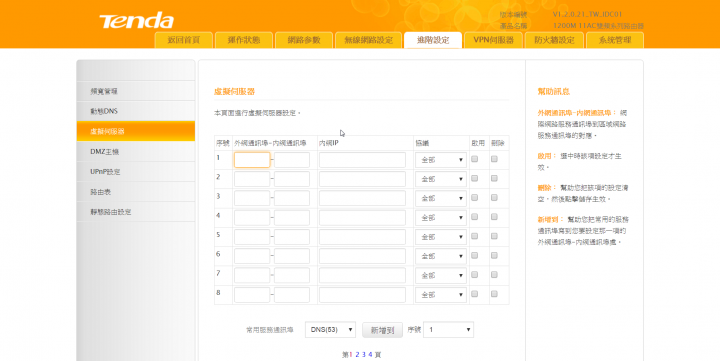The width and height of the screenshot is (720, 361).
Task: Go to the 無線網路設定 tab
Action: pos(369,40)
